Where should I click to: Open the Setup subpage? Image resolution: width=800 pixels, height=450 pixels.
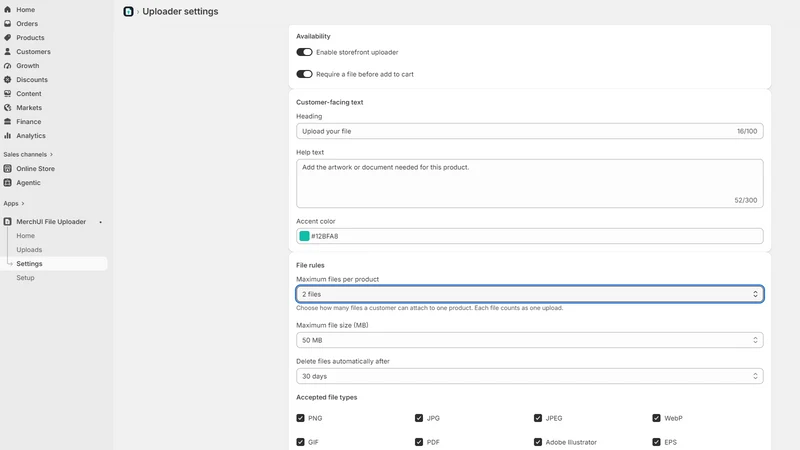[26, 278]
